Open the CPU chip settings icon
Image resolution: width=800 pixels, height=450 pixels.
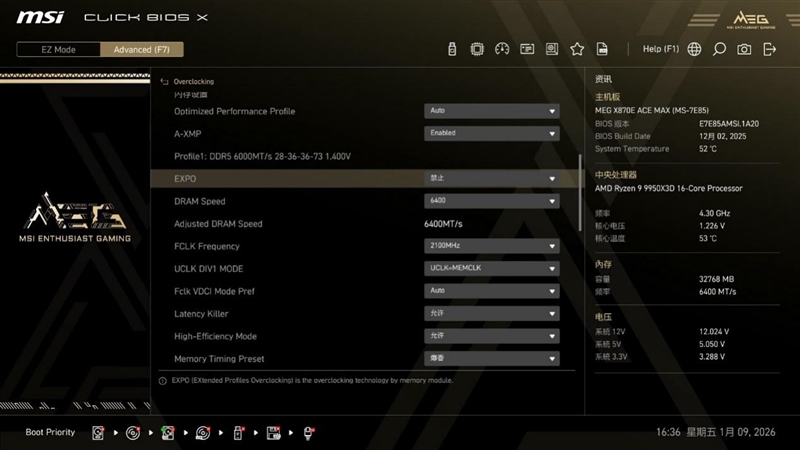click(x=477, y=49)
